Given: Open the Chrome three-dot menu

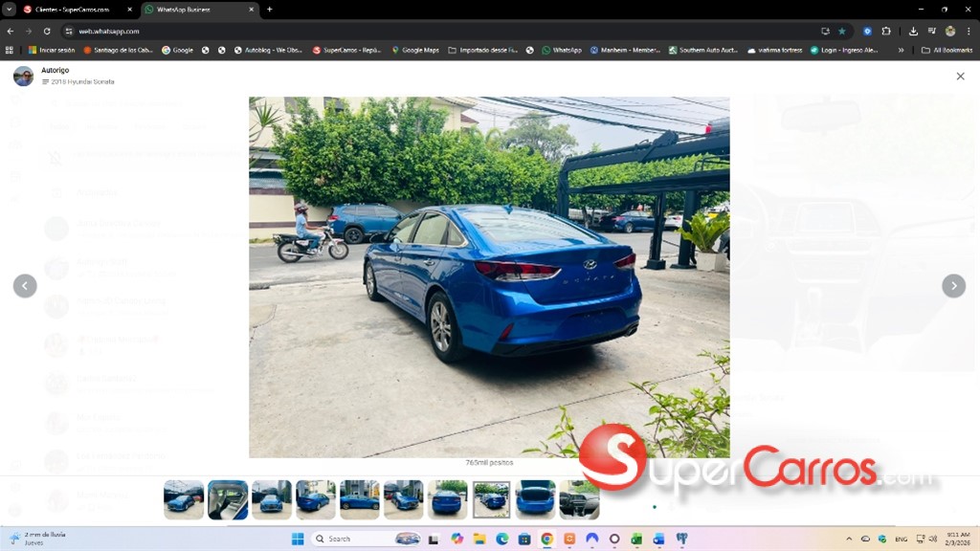Looking at the screenshot, I should pos(968,31).
